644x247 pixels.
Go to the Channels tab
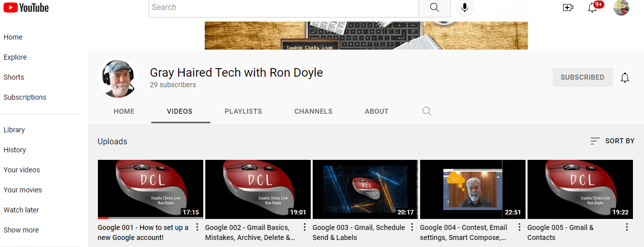313,111
